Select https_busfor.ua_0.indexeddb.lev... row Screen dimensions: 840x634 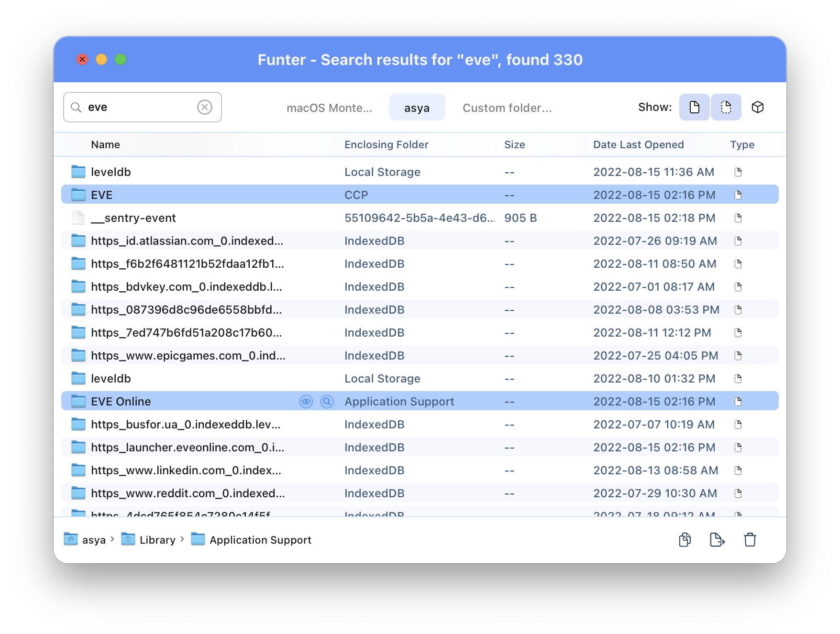pyautogui.click(x=420, y=425)
